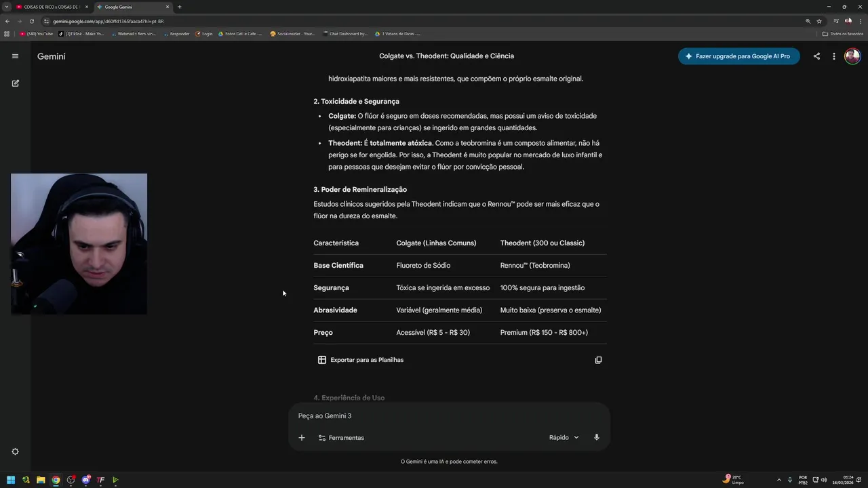Activate the microphone for voice input
This screenshot has width=868, height=488.
(597, 437)
